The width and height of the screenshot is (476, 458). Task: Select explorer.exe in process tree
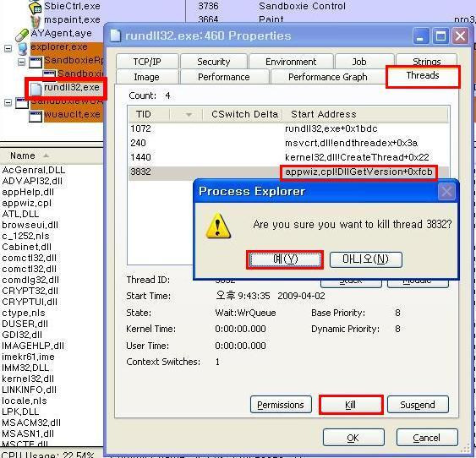click(x=59, y=47)
